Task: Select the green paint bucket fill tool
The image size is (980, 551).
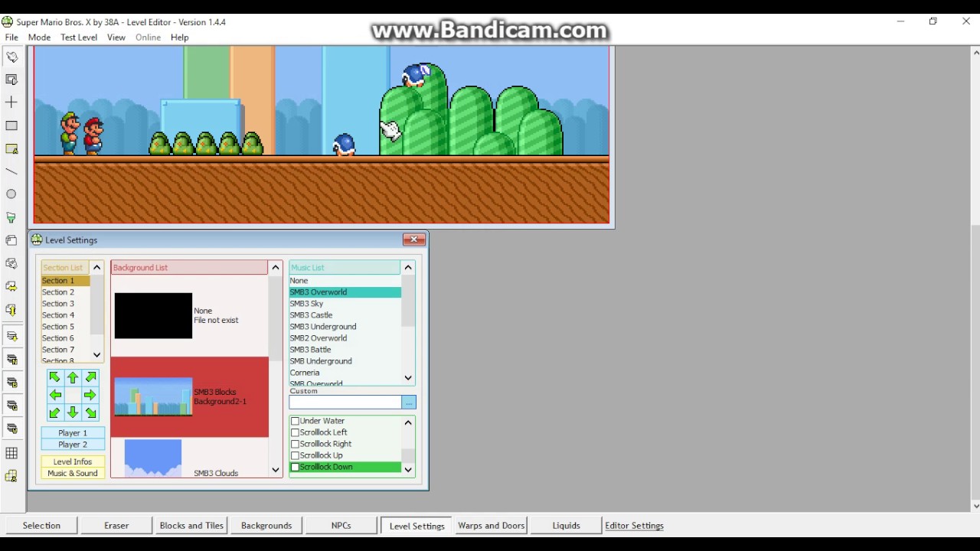Action: click(x=11, y=217)
